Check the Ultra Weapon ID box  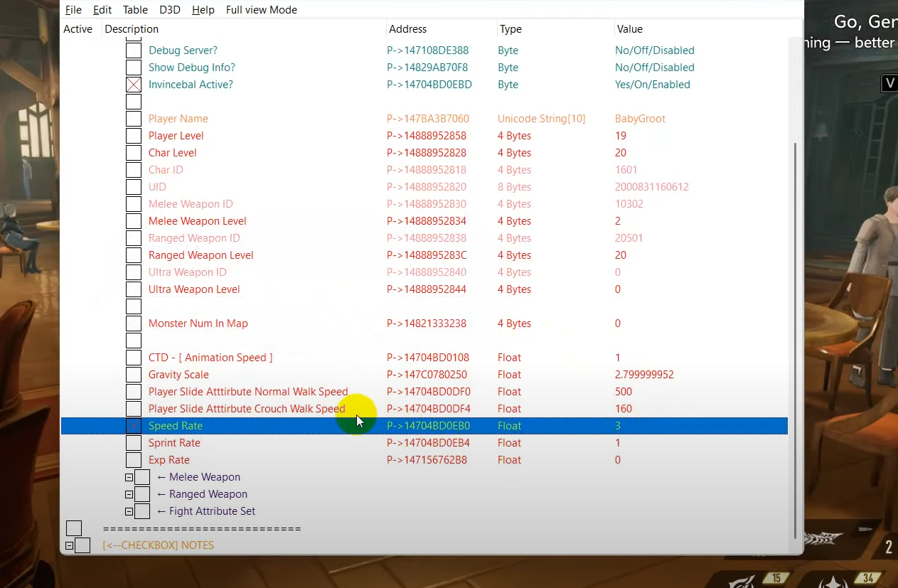[134, 272]
